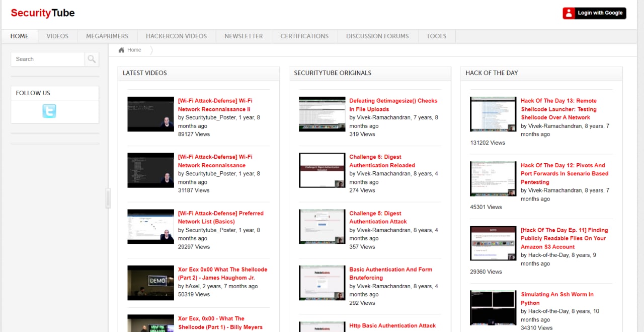Open the TOOLS menu tab
This screenshot has width=644, height=332.
click(x=436, y=36)
